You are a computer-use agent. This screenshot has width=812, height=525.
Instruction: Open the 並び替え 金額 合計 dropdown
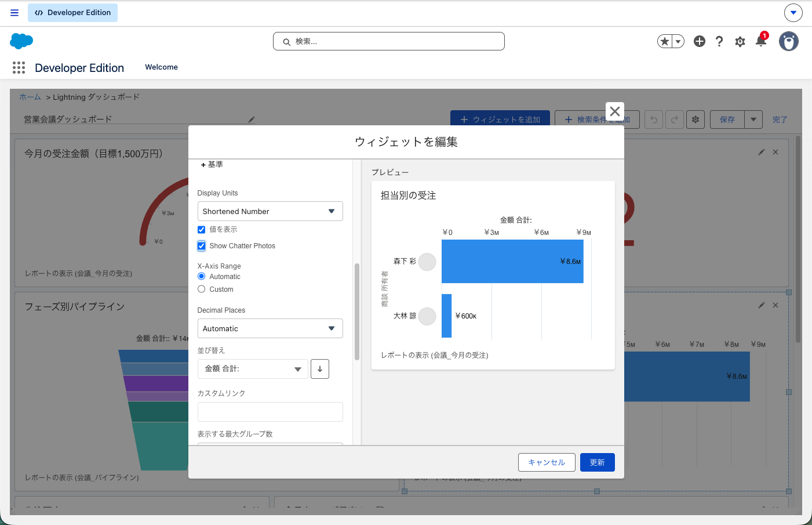click(253, 369)
